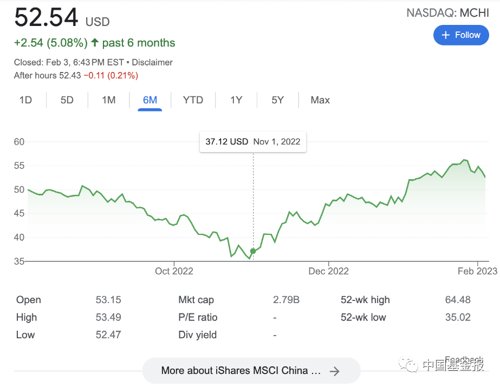The image size is (500, 387).
Task: Show the 1Y price history
Action: (236, 100)
